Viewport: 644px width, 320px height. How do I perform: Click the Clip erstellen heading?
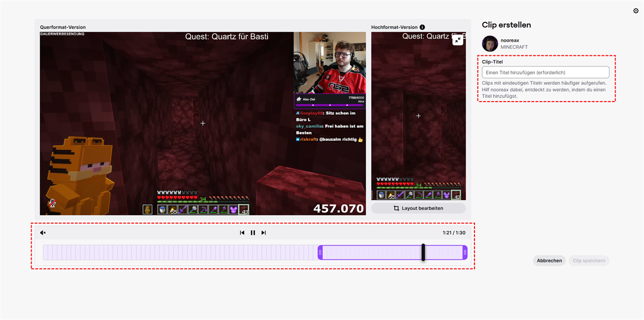click(507, 25)
